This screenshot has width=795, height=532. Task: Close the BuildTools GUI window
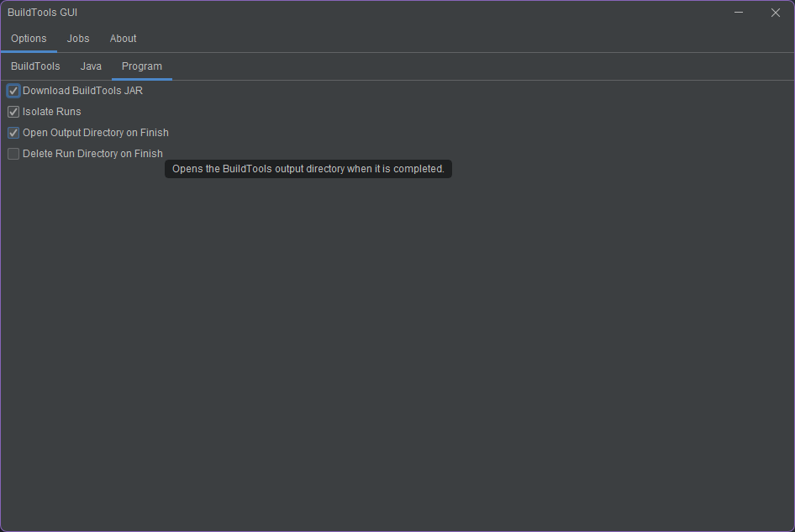776,13
